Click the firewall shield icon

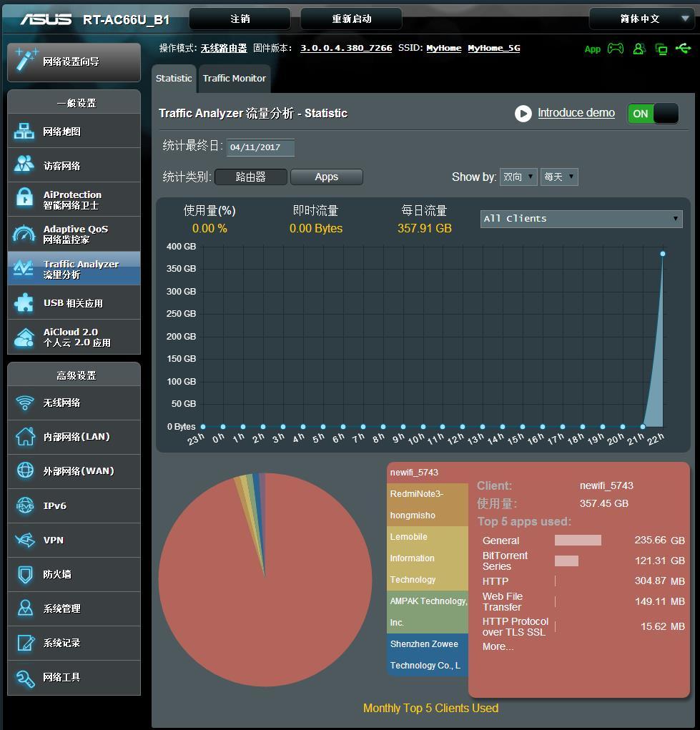(24, 574)
